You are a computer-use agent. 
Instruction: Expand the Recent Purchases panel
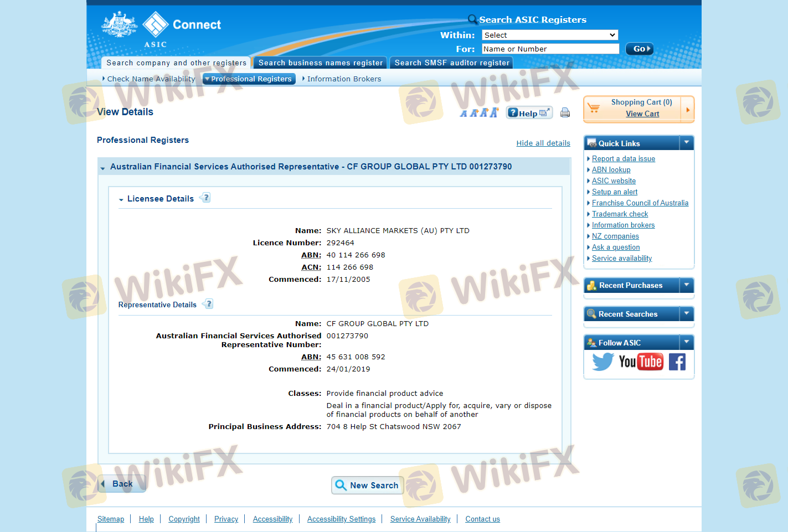(687, 285)
